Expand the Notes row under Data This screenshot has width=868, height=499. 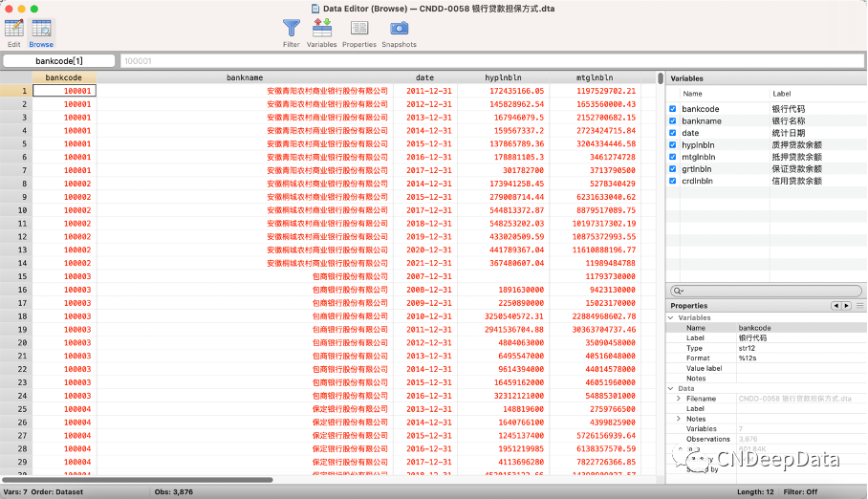(x=679, y=420)
